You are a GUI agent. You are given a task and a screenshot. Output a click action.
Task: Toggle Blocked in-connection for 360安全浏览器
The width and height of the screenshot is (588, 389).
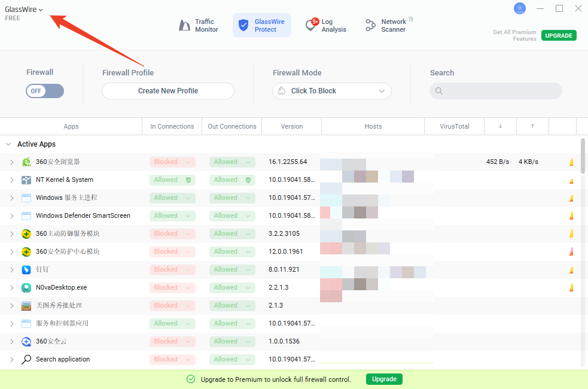click(172, 162)
